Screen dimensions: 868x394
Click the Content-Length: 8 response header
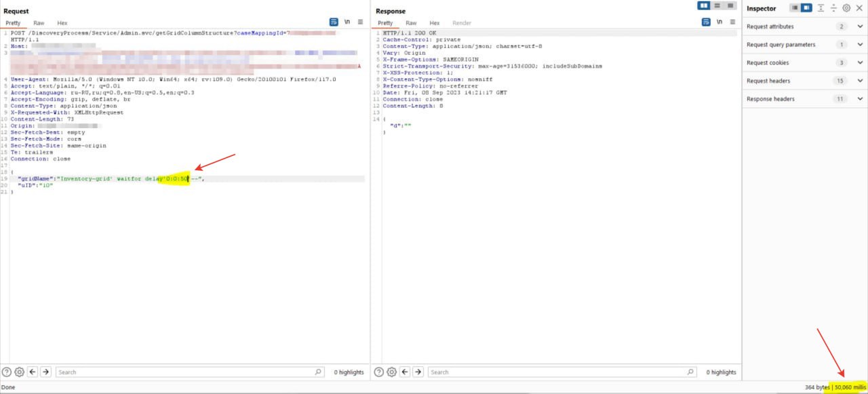click(413, 106)
